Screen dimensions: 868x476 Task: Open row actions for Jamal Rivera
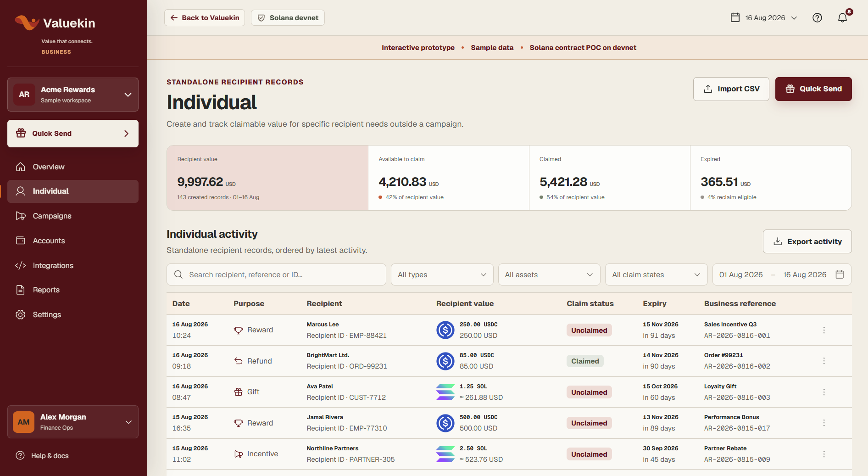[x=824, y=423]
